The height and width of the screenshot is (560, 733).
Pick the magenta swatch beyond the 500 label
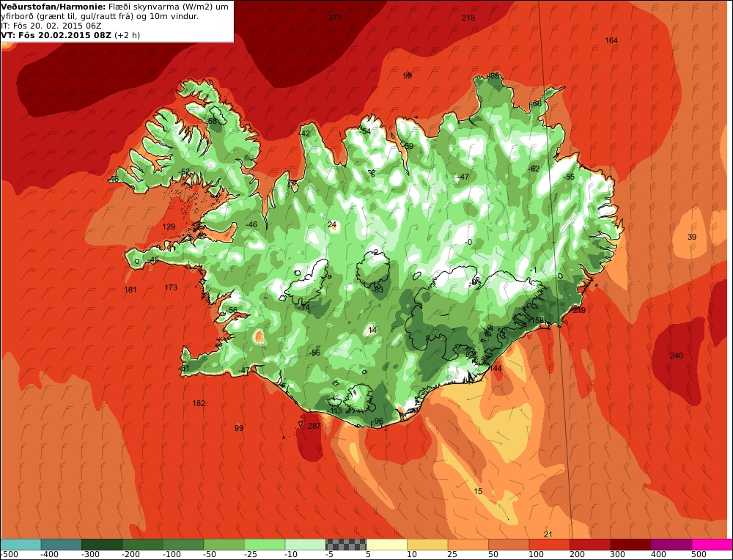pyautogui.click(x=712, y=545)
